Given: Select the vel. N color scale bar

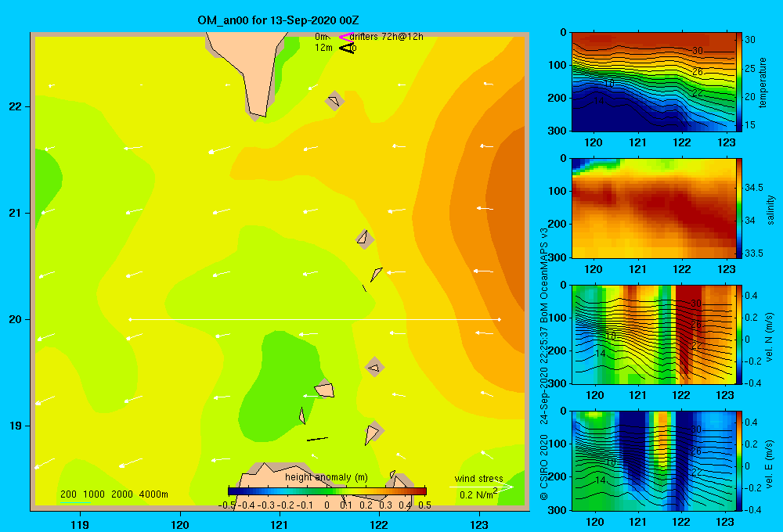Looking at the screenshot, I should (x=739, y=334).
